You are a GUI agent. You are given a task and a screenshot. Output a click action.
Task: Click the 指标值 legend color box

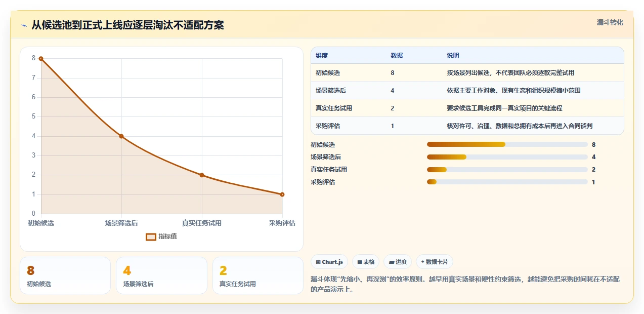[x=151, y=237]
